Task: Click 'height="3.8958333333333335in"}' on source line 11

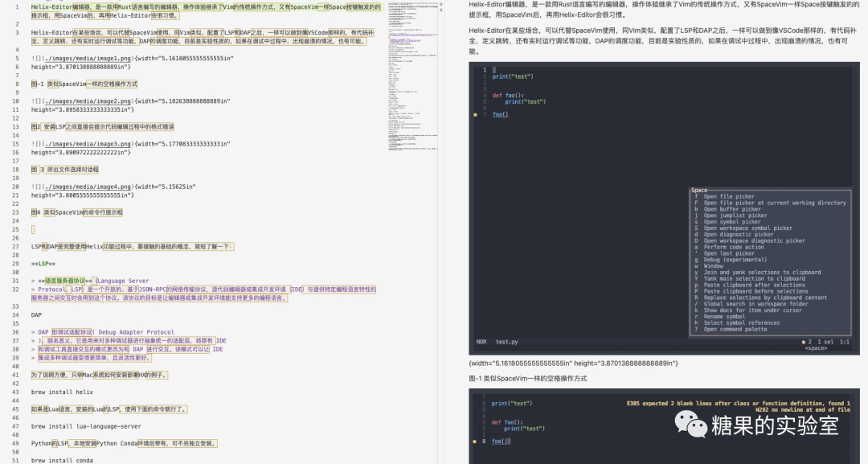Action: (x=83, y=109)
